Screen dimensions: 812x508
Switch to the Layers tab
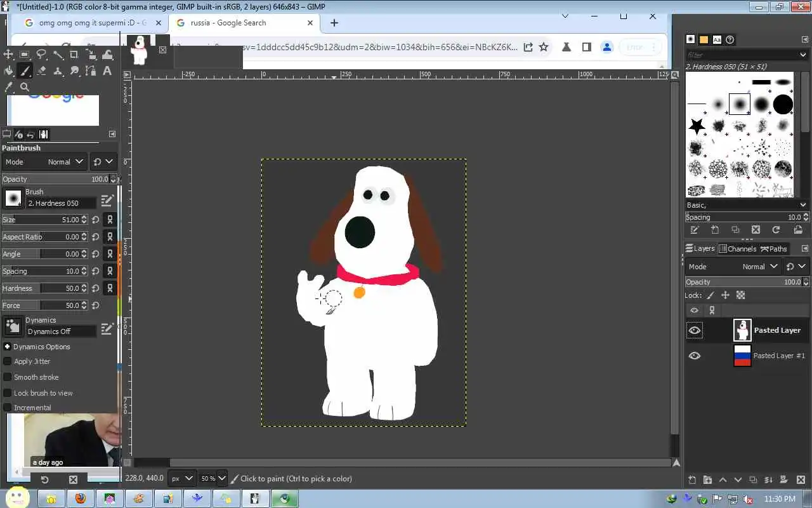click(700, 248)
